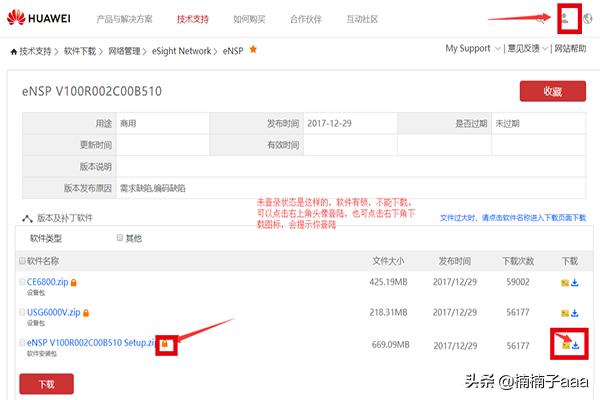Click the orange favorite star beside eNSP
The image size is (600, 400).
pyautogui.click(x=253, y=49)
